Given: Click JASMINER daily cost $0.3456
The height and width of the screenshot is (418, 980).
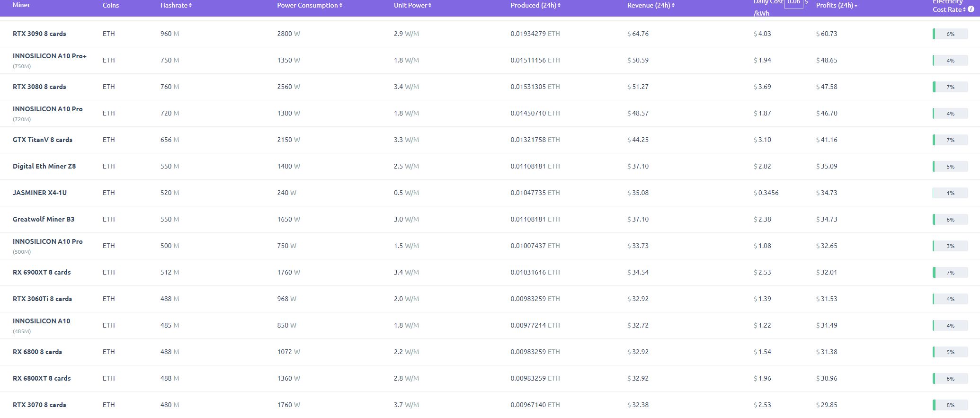Looking at the screenshot, I should (x=766, y=193).
